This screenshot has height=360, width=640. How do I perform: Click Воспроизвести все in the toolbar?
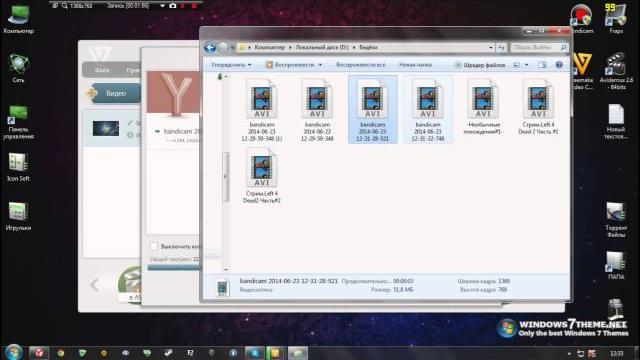coord(360,64)
